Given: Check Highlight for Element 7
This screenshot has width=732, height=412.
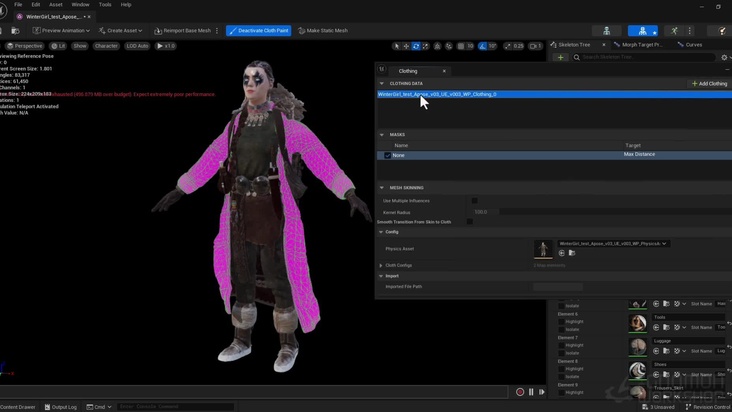Looking at the screenshot, I should point(562,345).
